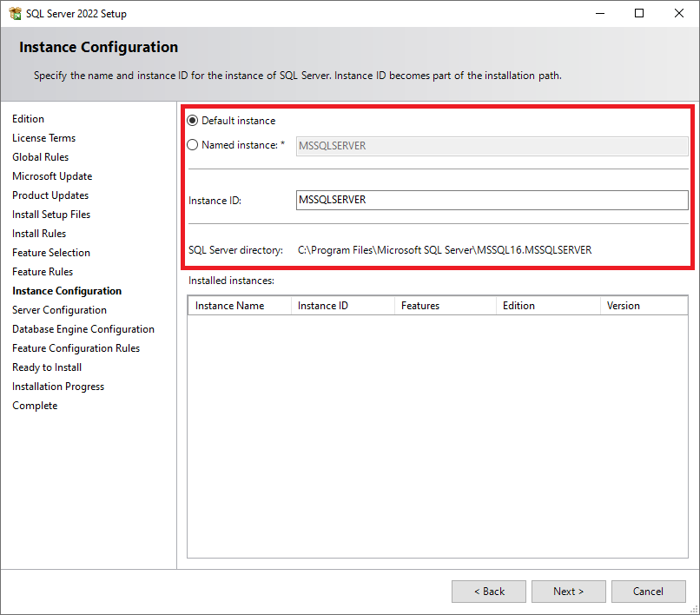Select Database Engine Configuration in sidebar
700x615 pixels.
click(x=83, y=329)
